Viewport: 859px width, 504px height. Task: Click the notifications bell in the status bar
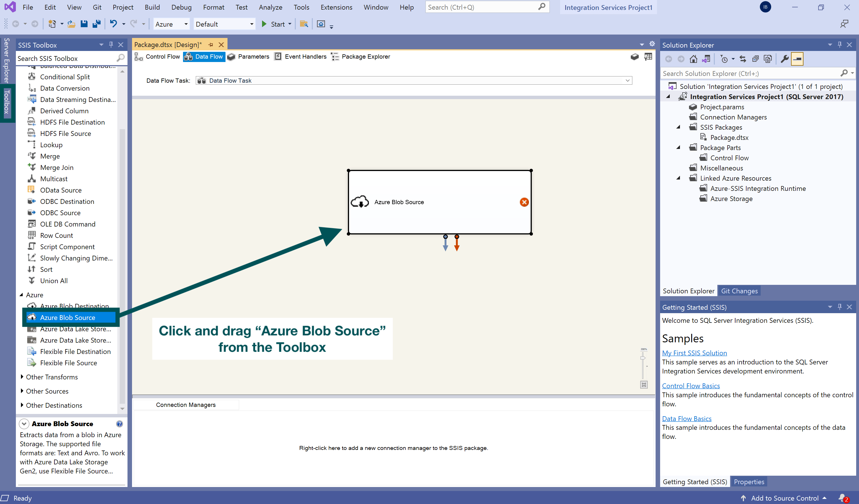point(843,498)
